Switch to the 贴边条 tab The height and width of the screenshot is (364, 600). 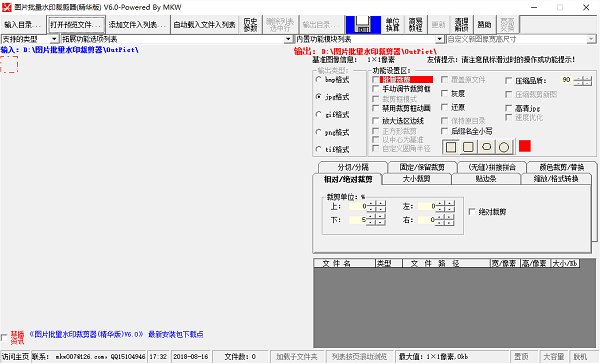(x=486, y=179)
